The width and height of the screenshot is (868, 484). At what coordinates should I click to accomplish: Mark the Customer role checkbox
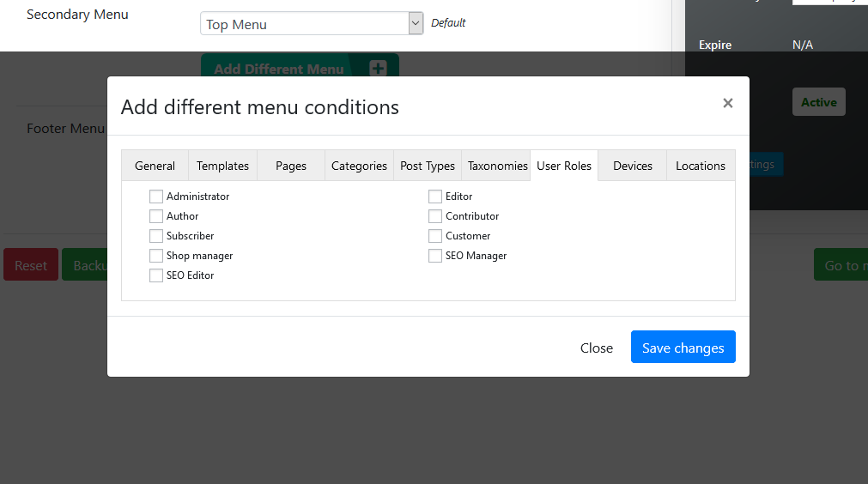(435, 236)
